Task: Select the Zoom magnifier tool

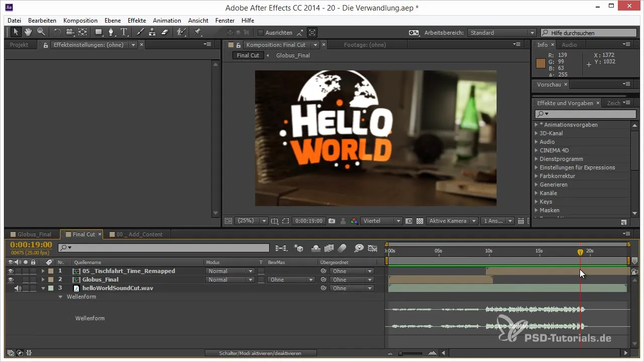Action: click(x=41, y=32)
